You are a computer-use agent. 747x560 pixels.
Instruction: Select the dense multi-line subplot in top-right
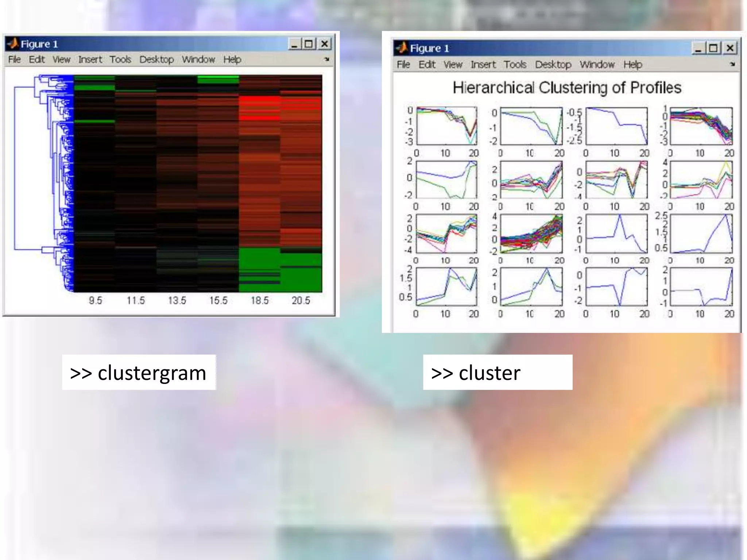click(x=701, y=126)
